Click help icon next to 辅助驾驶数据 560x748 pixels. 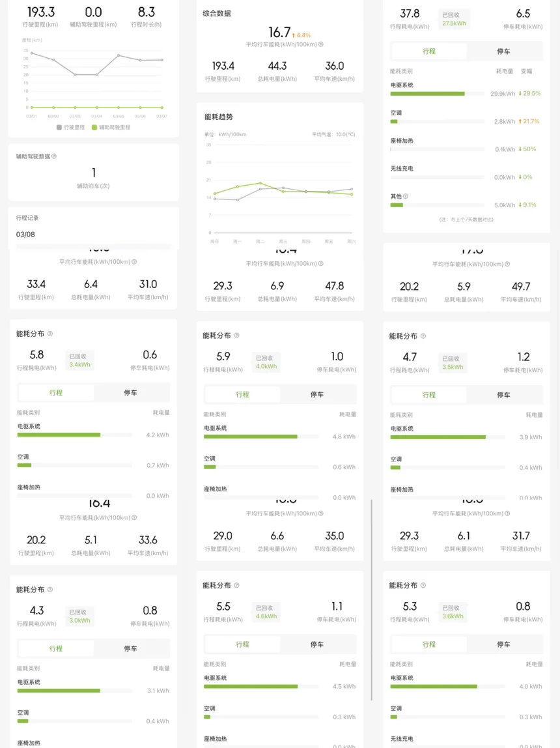click(54, 156)
